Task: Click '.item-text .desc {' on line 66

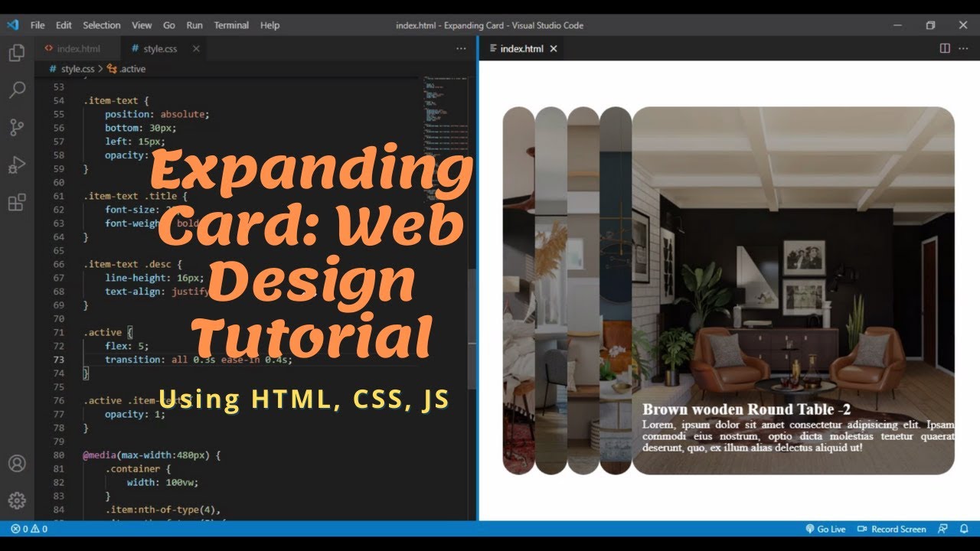Action: tap(132, 264)
